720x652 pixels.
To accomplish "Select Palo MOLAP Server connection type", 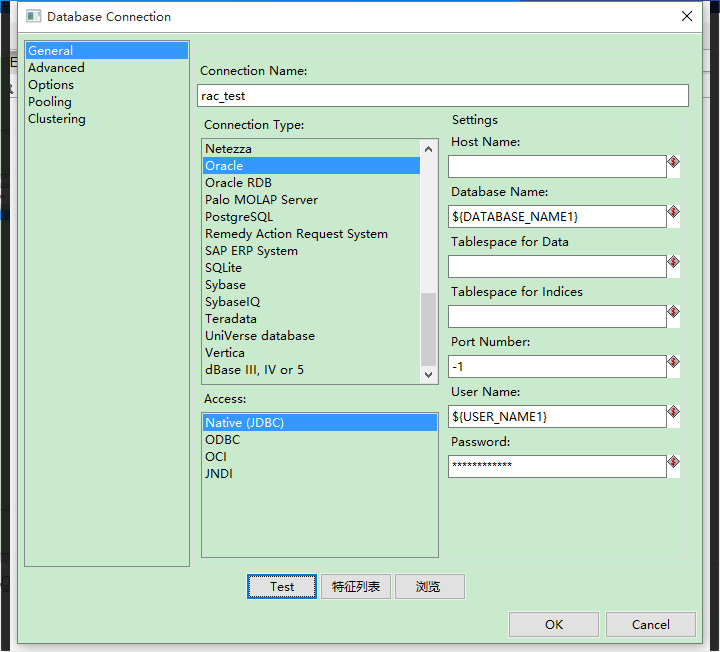I will tap(311, 200).
